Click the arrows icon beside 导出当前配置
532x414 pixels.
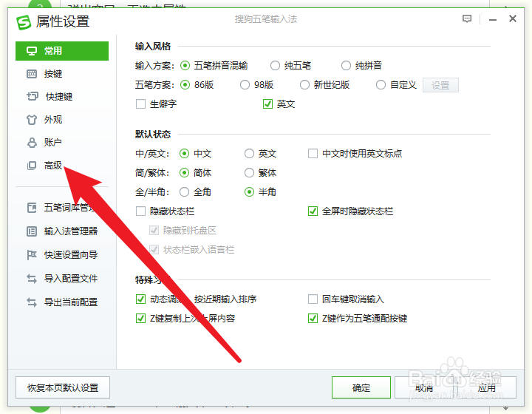(32, 302)
